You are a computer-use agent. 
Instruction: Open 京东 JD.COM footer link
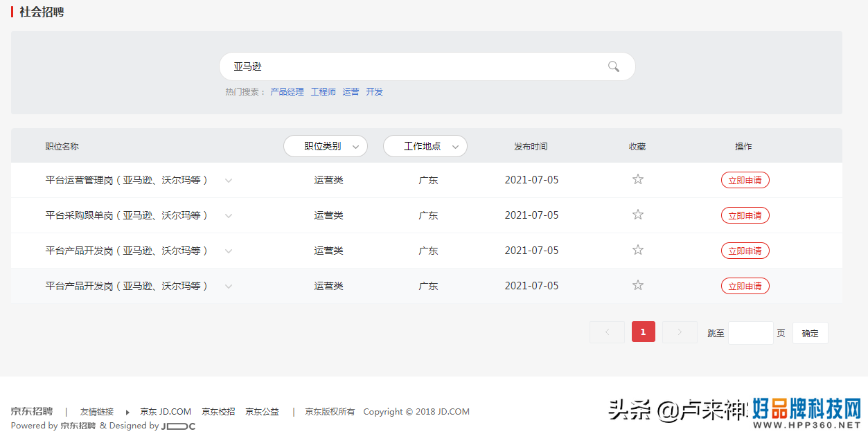(166, 411)
